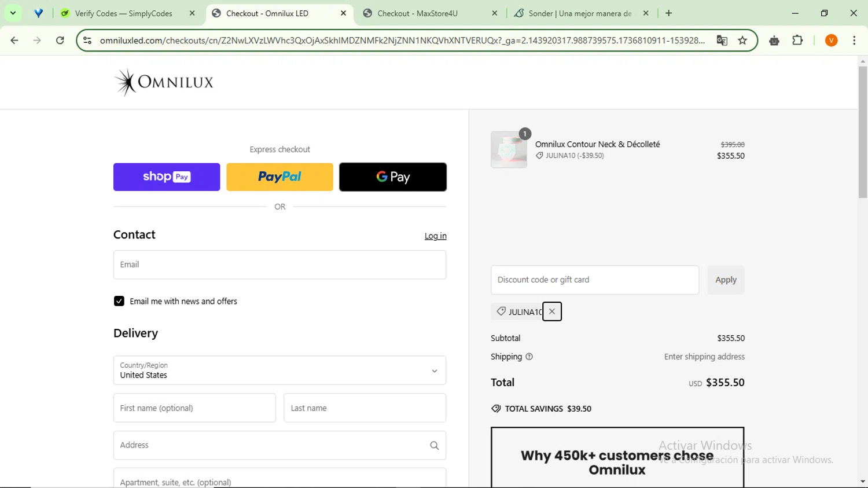Uncheck Email me with news and offers
The width and height of the screenshot is (868, 488).
click(x=119, y=301)
